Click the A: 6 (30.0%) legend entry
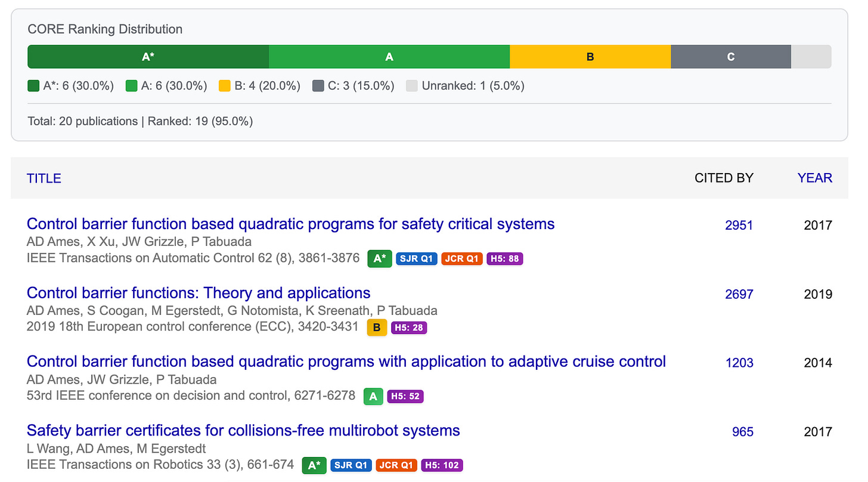The image size is (868, 482). point(166,86)
